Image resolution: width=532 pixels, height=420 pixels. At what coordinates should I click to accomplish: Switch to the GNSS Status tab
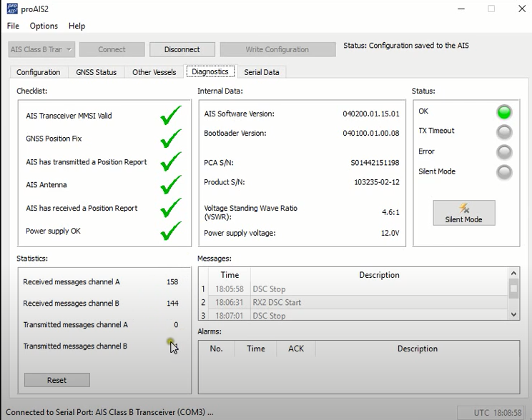(96, 72)
